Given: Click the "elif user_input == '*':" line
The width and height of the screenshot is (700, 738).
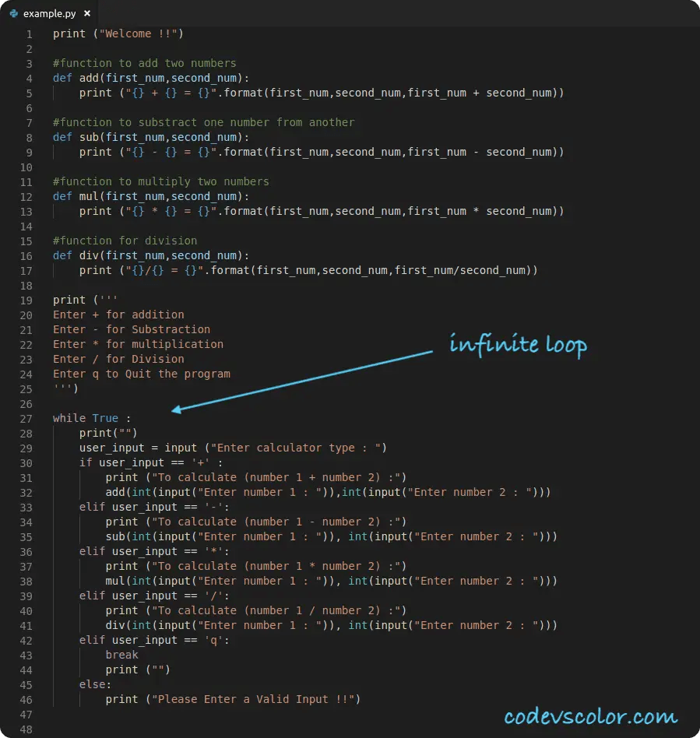Looking at the screenshot, I should (154, 551).
